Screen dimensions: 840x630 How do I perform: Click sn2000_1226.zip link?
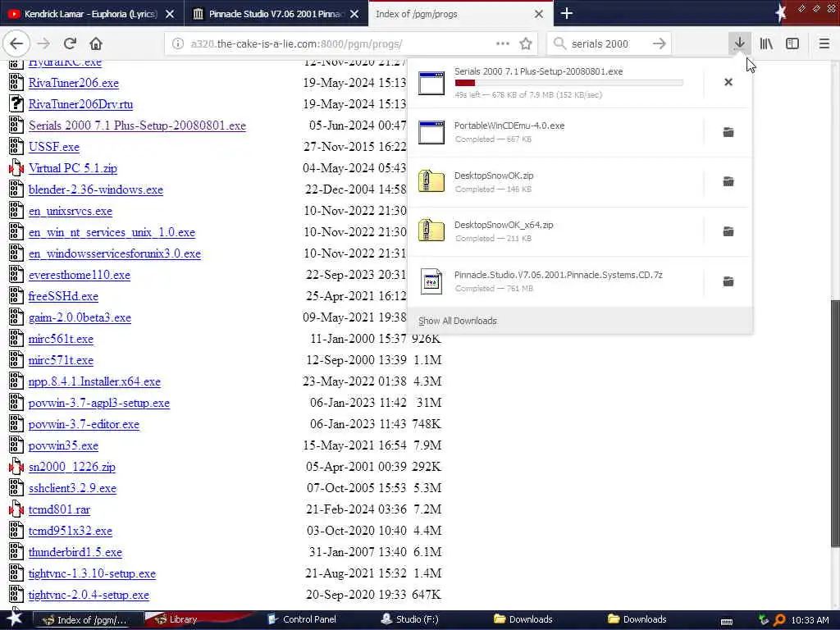(72, 467)
